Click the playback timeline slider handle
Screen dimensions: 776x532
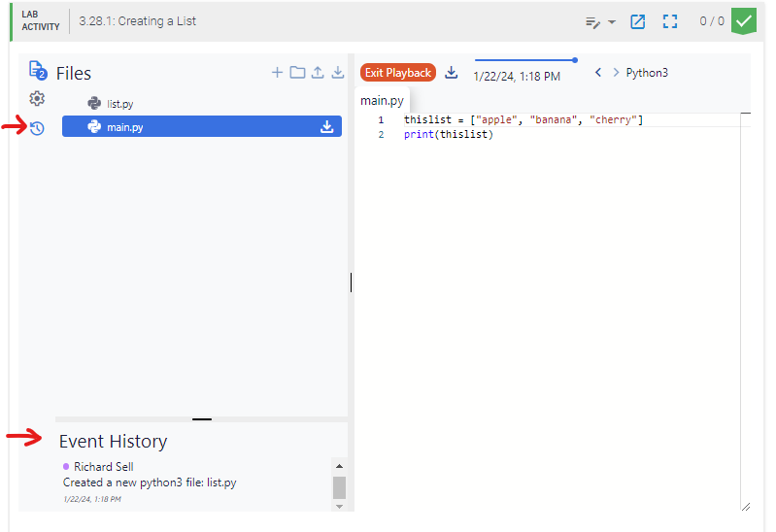pyautogui.click(x=575, y=60)
